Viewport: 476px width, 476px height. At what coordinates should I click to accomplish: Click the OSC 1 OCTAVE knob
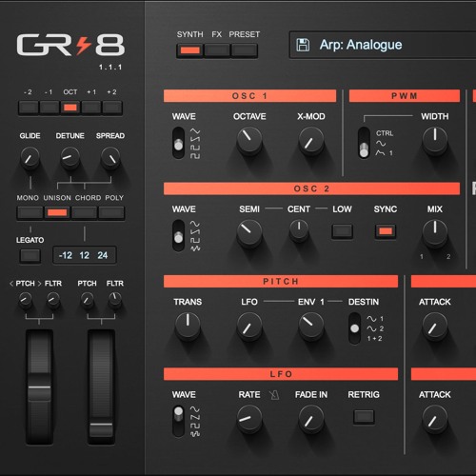pos(249,140)
